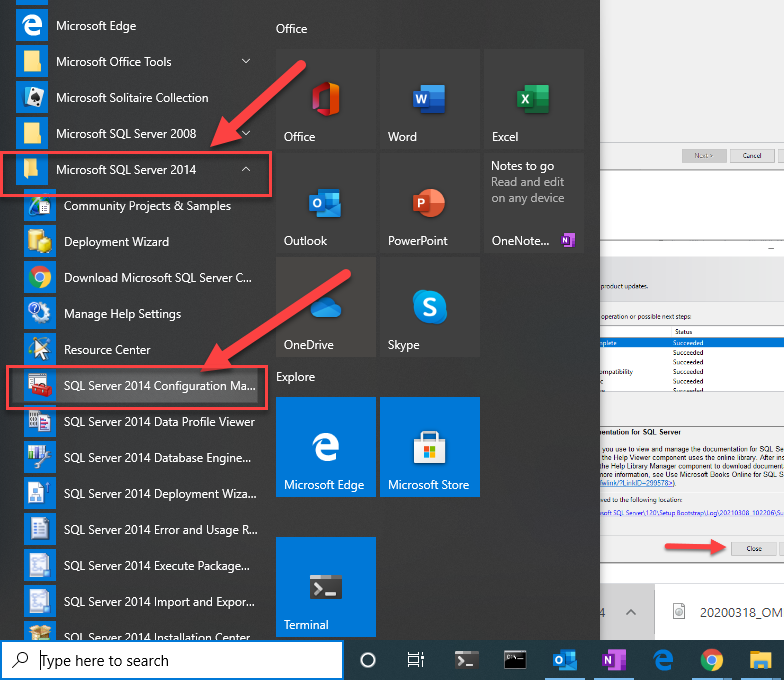Open Microsoft Edge from the app list

coord(135,26)
